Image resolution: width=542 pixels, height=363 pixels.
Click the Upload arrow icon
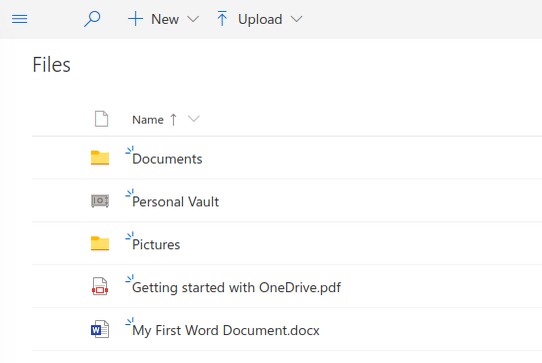click(x=222, y=18)
